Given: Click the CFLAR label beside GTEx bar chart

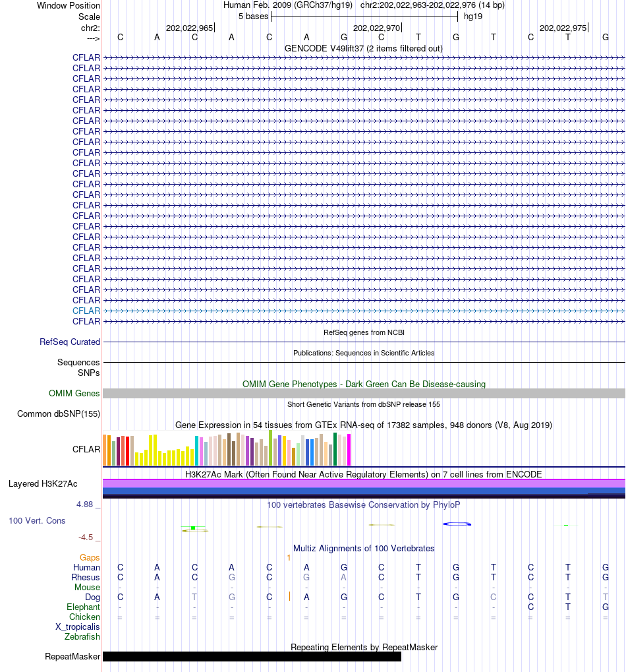Looking at the screenshot, I should [x=86, y=449].
